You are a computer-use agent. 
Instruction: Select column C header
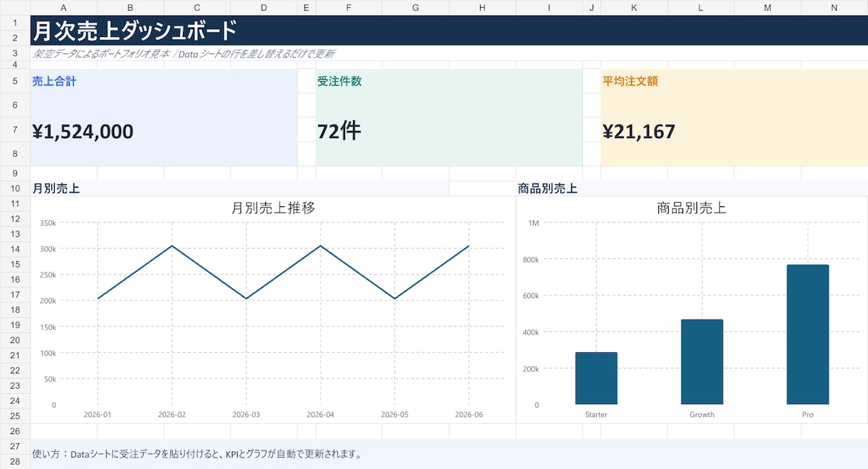click(x=197, y=8)
